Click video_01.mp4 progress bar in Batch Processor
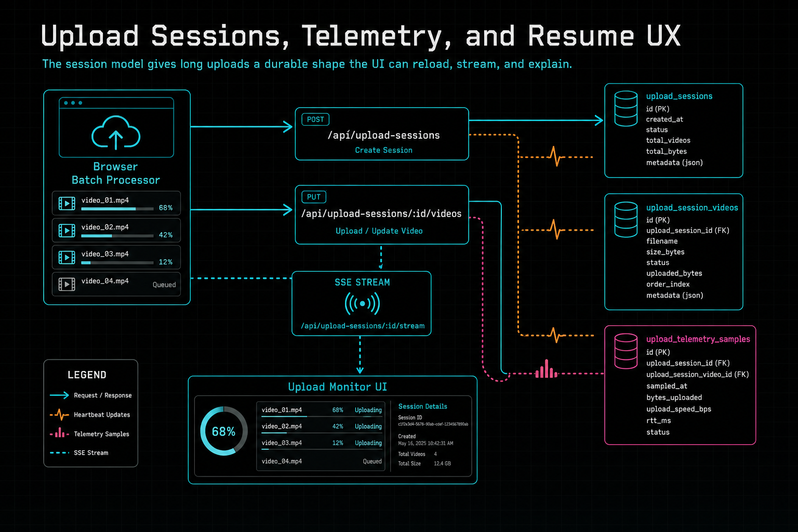The width and height of the screenshot is (798, 532). (117, 209)
